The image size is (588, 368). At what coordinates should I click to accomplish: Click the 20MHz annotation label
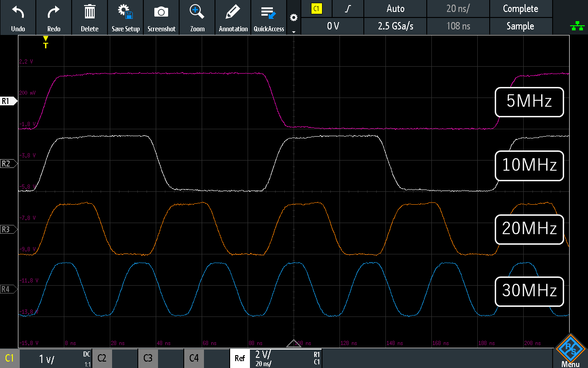tap(529, 229)
